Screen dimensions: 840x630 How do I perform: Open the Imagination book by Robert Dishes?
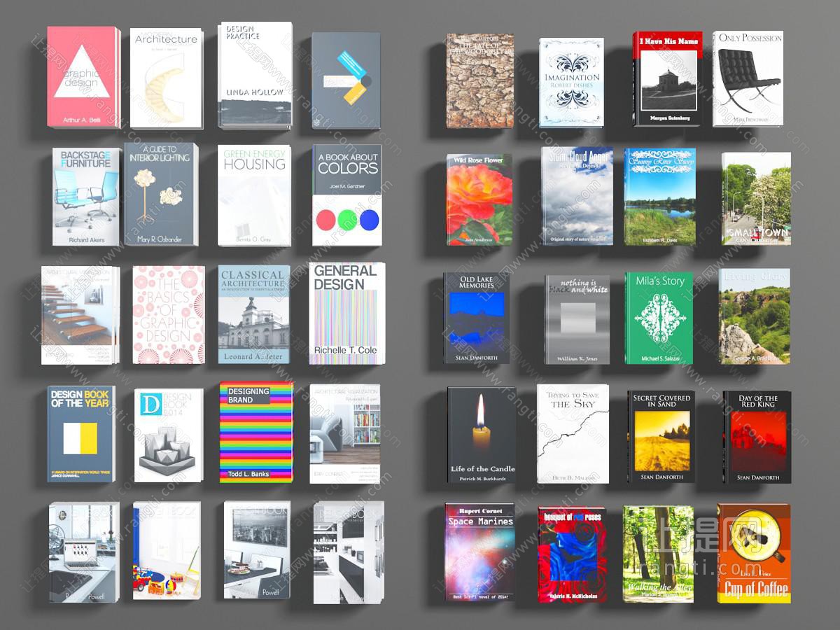(x=571, y=82)
